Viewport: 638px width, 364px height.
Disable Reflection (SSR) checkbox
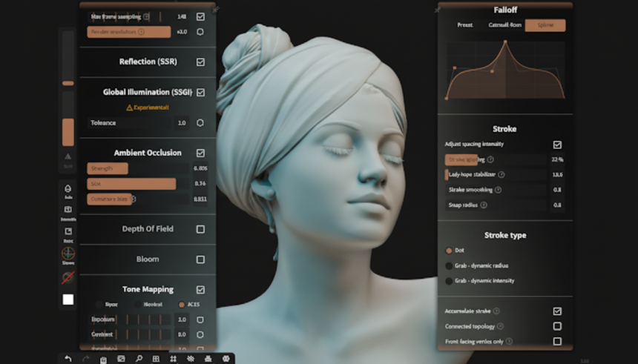[200, 62]
